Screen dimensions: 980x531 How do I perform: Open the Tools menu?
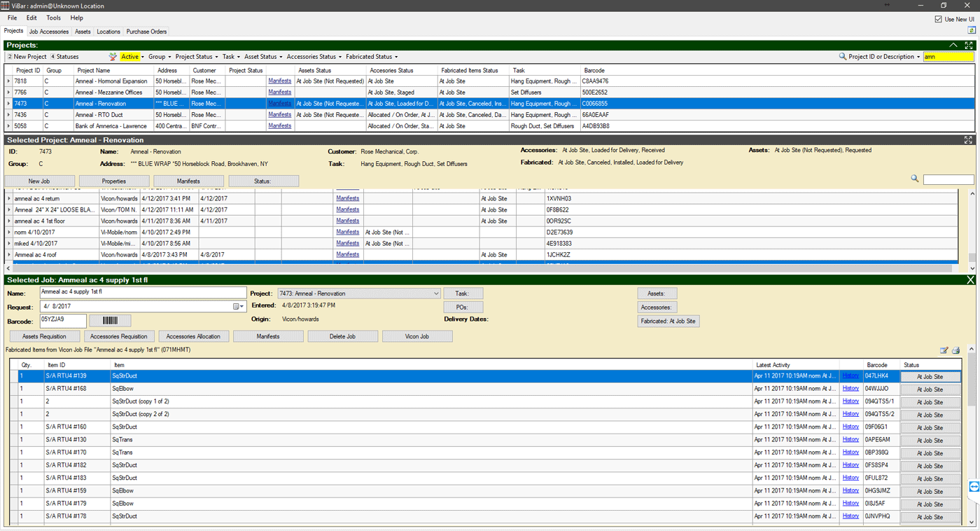53,18
